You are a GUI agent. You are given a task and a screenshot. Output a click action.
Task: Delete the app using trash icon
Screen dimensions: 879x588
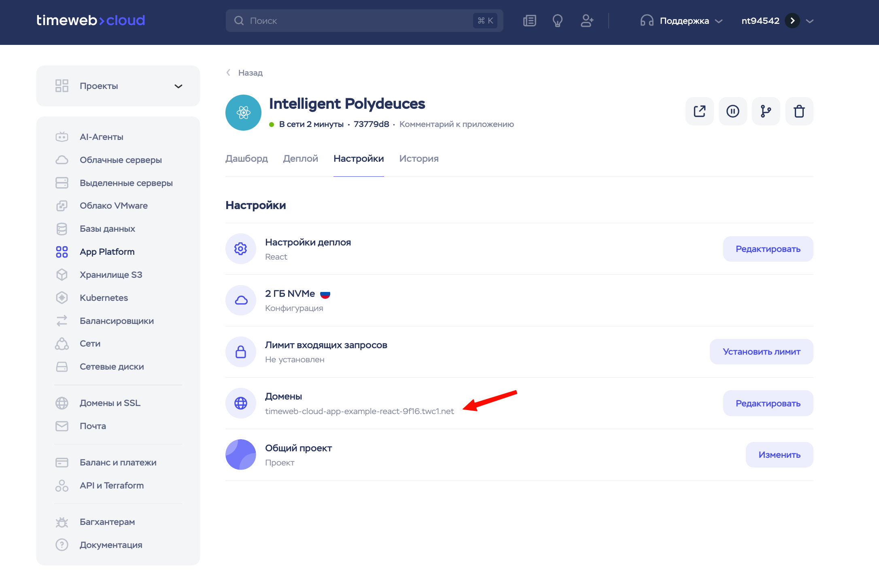[799, 111]
